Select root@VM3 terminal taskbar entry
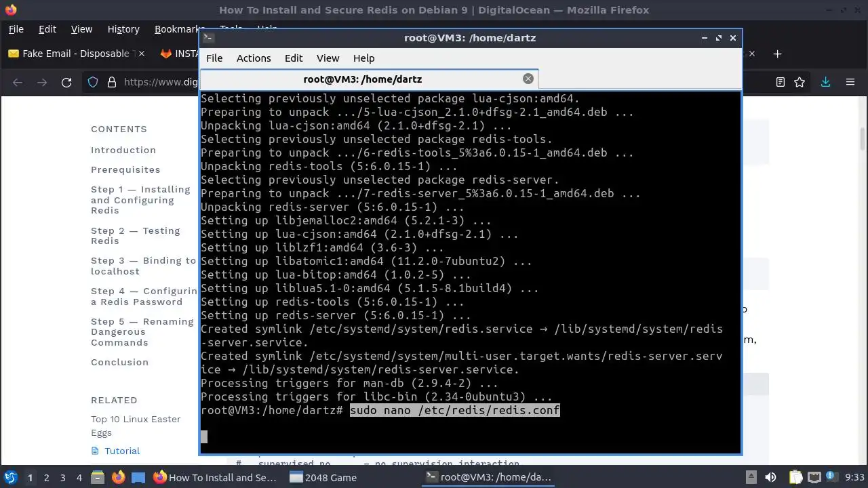 (488, 477)
